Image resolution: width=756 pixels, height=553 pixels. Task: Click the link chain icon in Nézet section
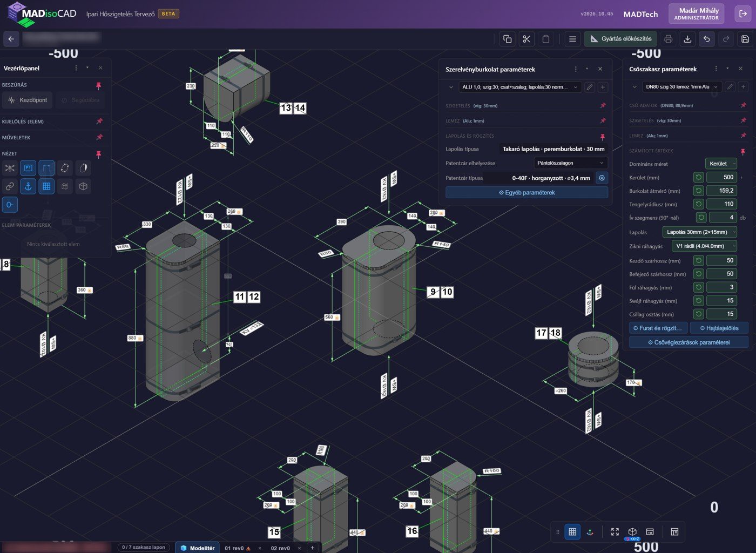(x=10, y=186)
